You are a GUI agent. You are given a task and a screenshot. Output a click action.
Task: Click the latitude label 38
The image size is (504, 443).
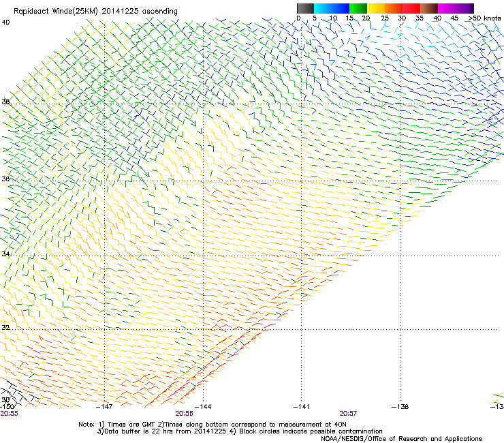(5, 102)
